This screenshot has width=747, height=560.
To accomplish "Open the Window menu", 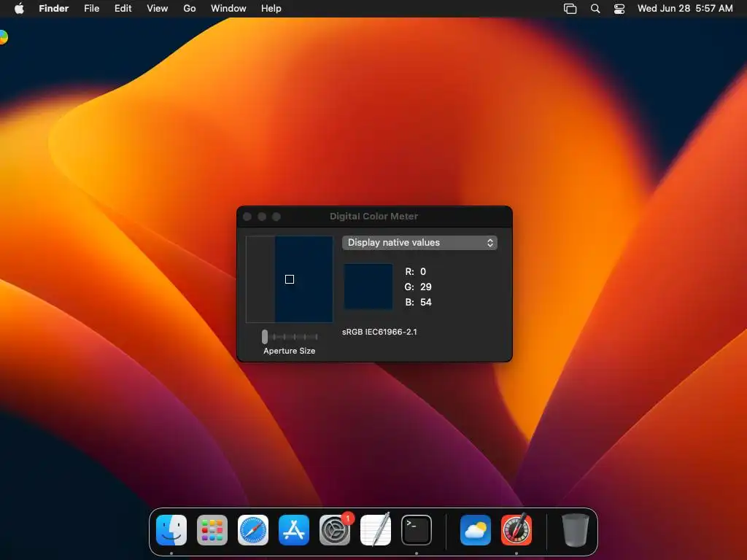I will tap(228, 8).
